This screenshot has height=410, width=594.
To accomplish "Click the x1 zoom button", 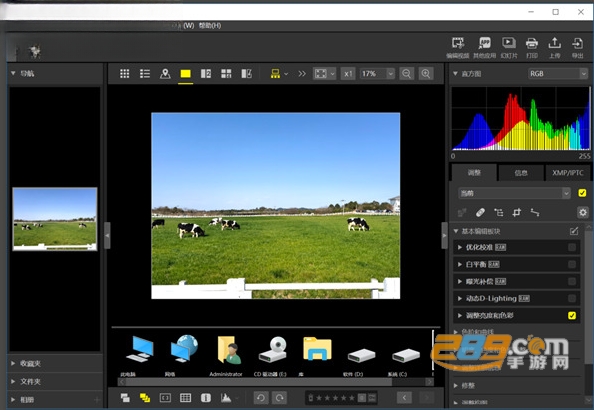I will click(348, 74).
